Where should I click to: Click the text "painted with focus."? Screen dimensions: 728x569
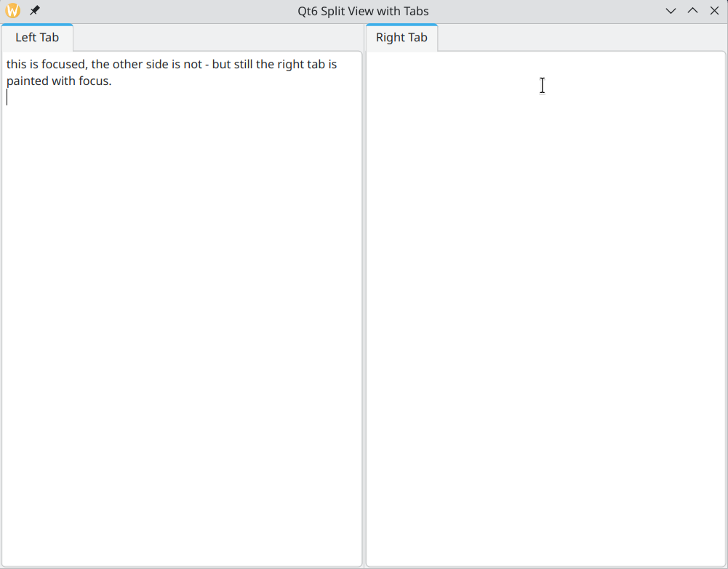(x=59, y=81)
